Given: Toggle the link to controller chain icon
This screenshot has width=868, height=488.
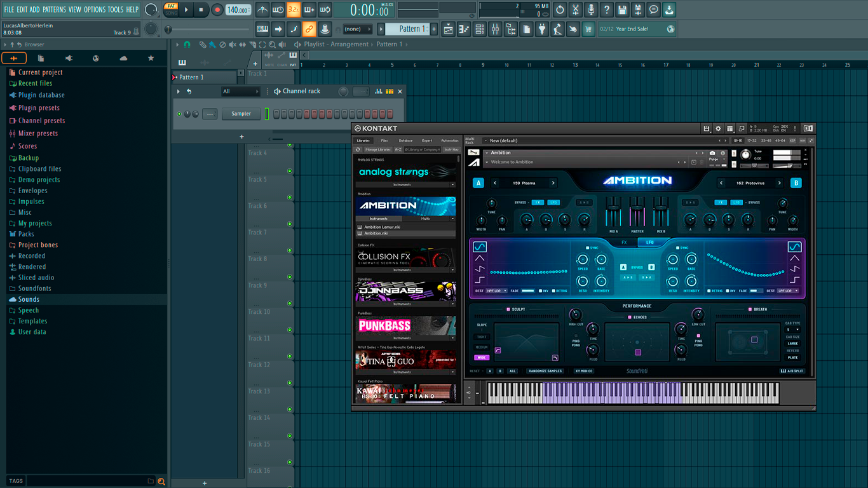Looking at the screenshot, I should tap(309, 29).
